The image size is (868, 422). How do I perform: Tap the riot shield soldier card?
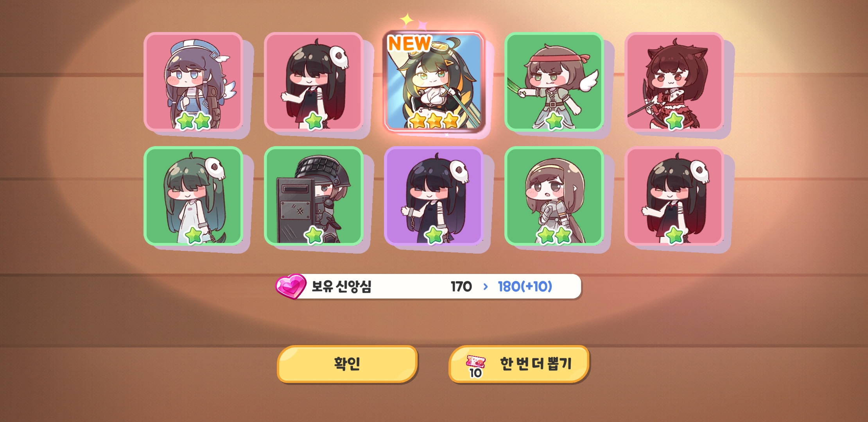click(x=314, y=196)
